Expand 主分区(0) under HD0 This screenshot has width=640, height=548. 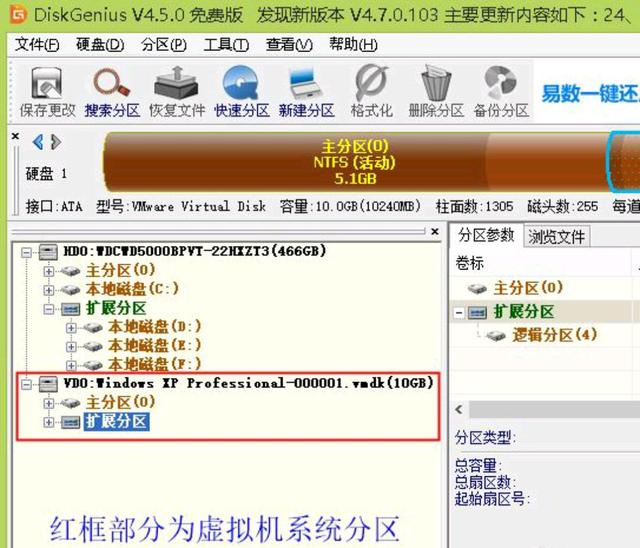pos(49,271)
